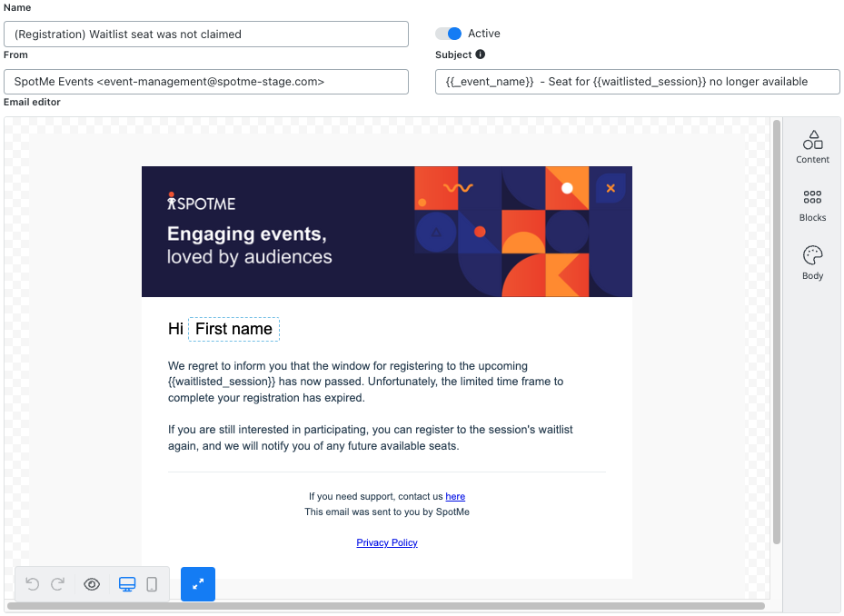The height and width of the screenshot is (616, 844).
Task: Preview the email with the eye icon
Action: coord(92,583)
